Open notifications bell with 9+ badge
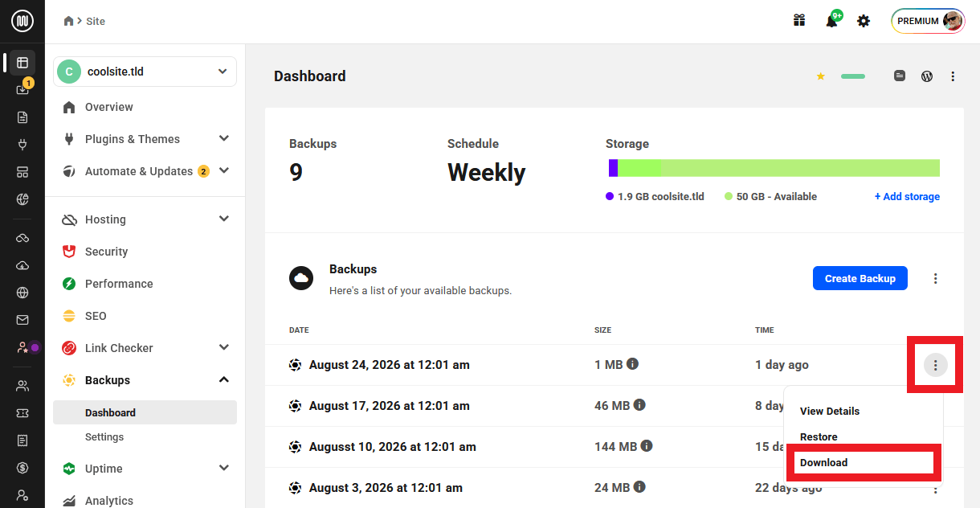This screenshot has height=508, width=980. click(x=831, y=21)
